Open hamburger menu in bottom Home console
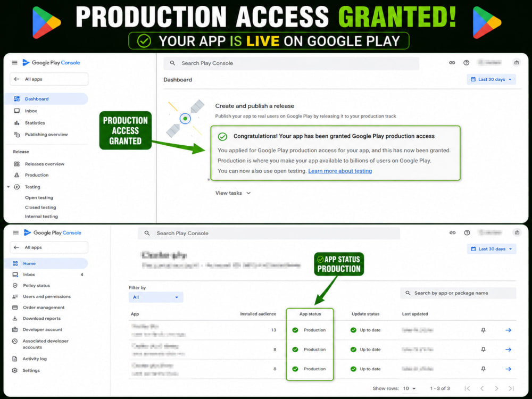Screen dimensions: 532x399 15,232
